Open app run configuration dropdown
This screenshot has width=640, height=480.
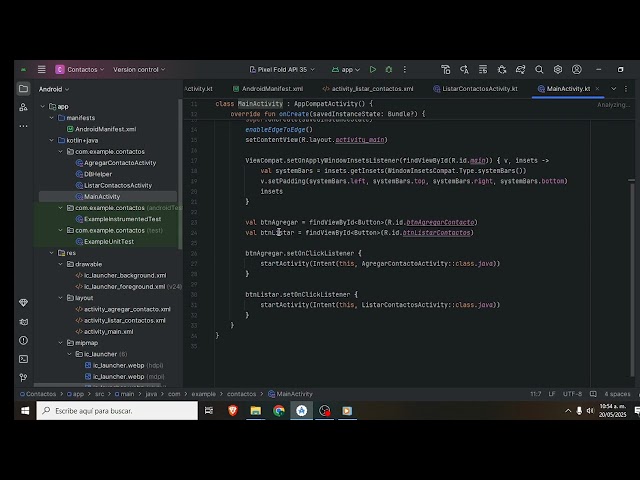pyautogui.click(x=346, y=70)
